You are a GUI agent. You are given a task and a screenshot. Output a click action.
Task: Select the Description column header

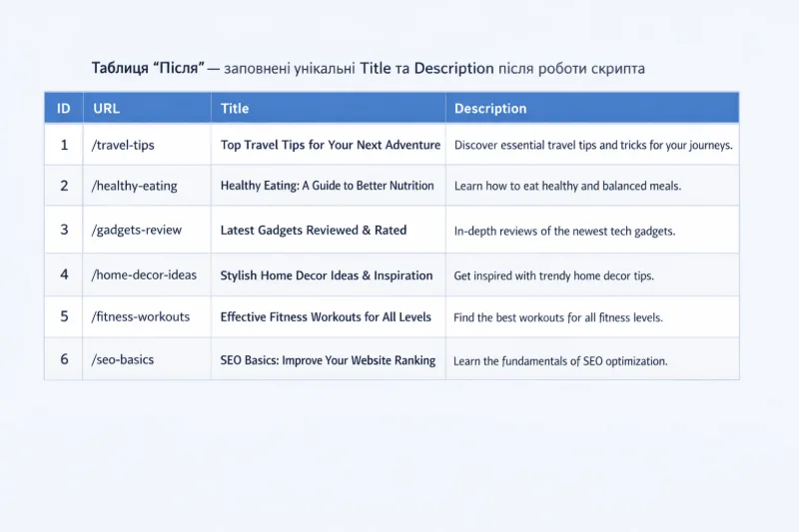coord(490,108)
